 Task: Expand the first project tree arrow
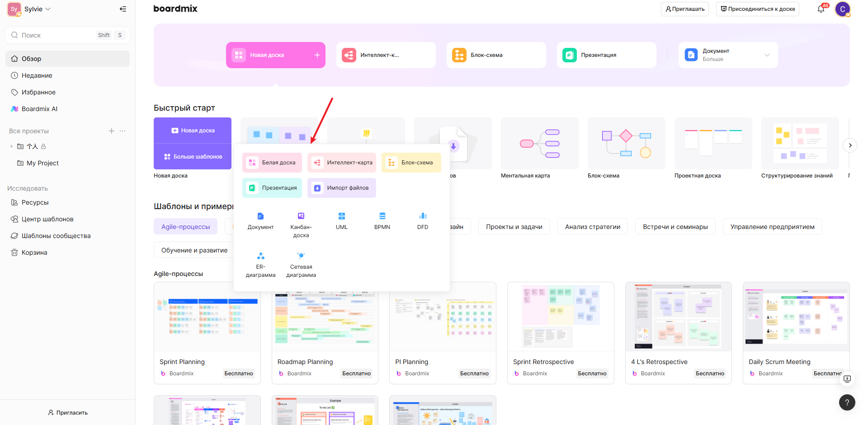[x=12, y=146]
